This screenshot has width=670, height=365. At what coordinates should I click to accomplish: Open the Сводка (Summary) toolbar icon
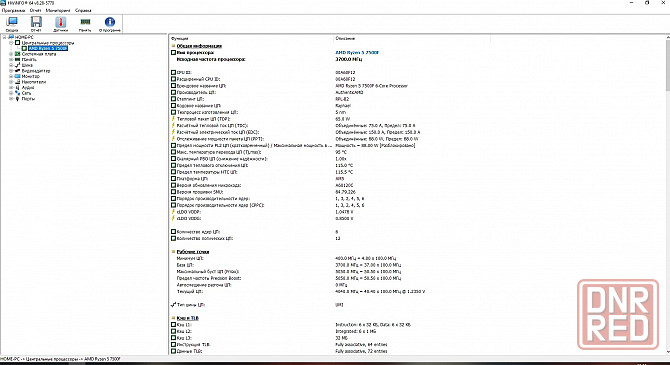tap(12, 21)
